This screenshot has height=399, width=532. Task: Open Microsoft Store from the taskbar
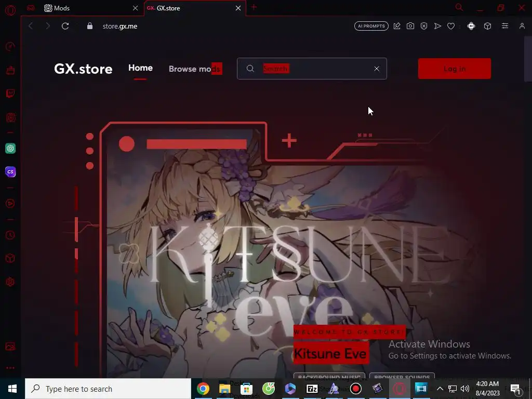point(247,389)
